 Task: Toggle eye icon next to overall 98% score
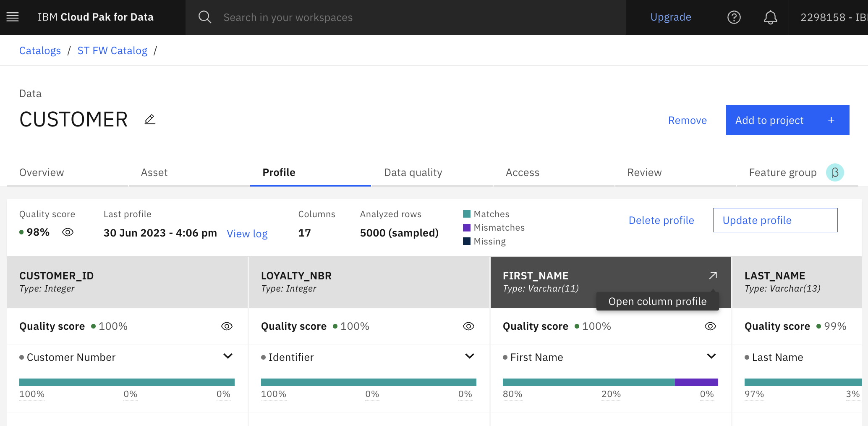pyautogui.click(x=68, y=232)
